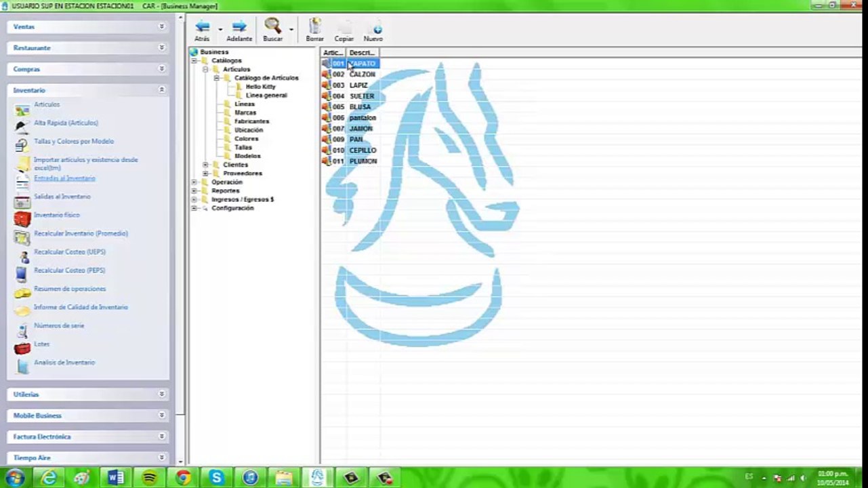Open the Windows Start menu

pyautogui.click(x=15, y=478)
